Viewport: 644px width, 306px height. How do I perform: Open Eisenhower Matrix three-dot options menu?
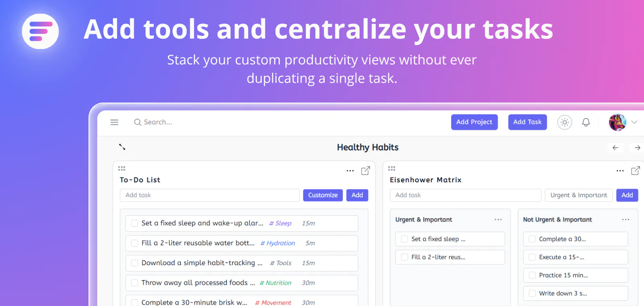click(620, 171)
